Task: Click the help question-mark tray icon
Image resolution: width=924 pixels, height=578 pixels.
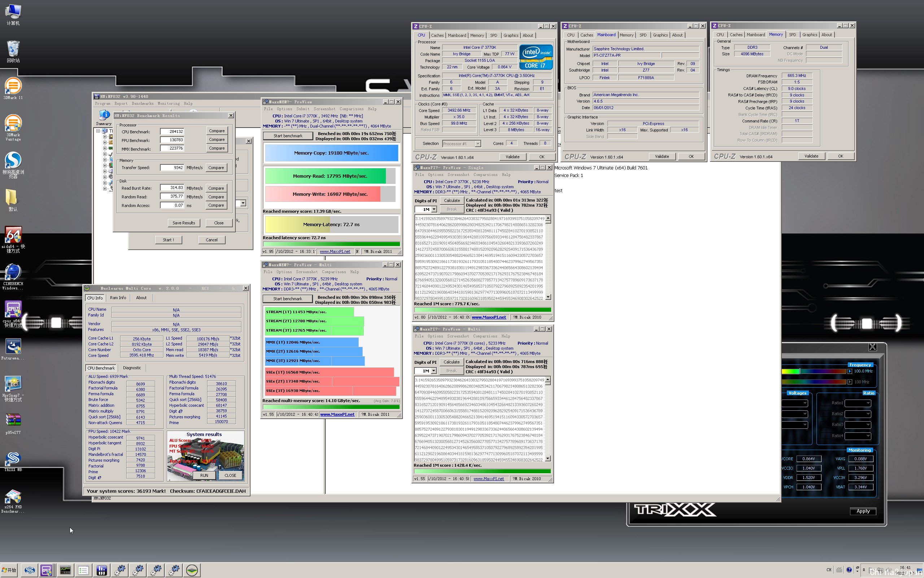Action: 849,570
